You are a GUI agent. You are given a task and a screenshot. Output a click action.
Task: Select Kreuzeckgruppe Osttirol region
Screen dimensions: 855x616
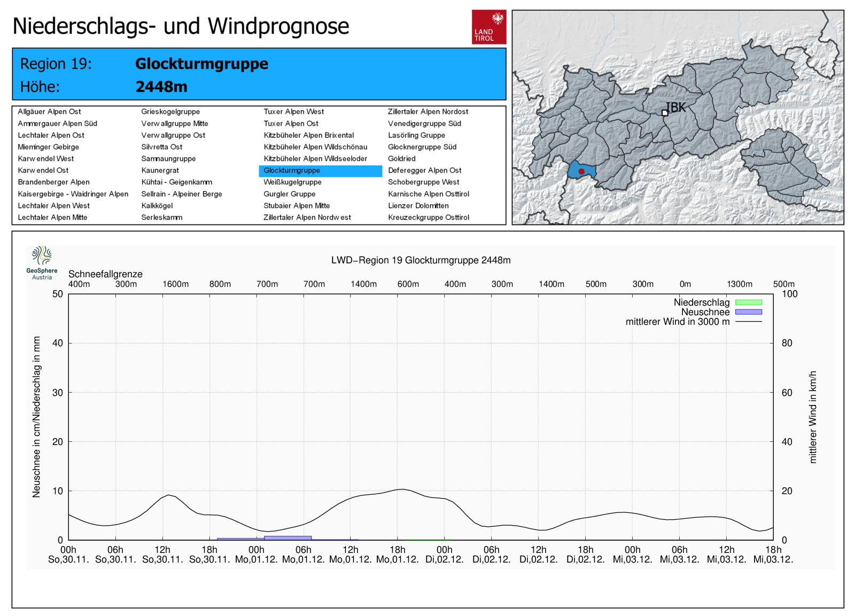click(x=428, y=217)
